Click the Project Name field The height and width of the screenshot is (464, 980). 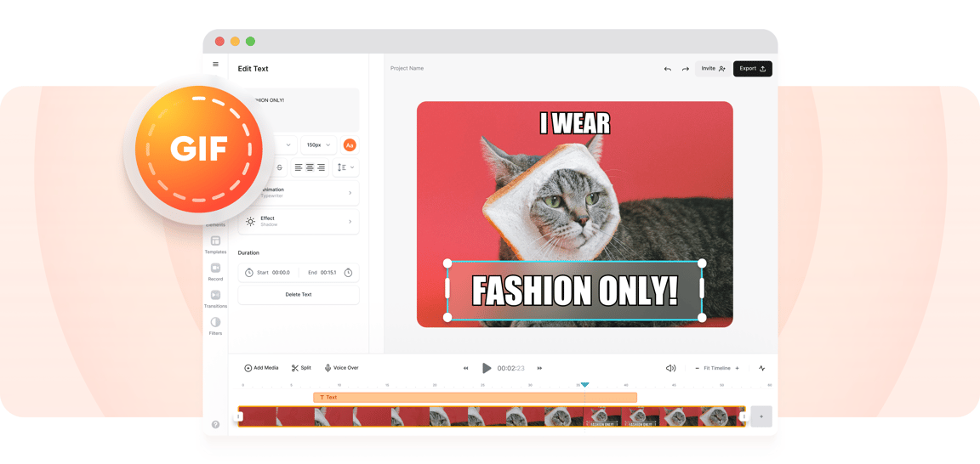tap(407, 69)
